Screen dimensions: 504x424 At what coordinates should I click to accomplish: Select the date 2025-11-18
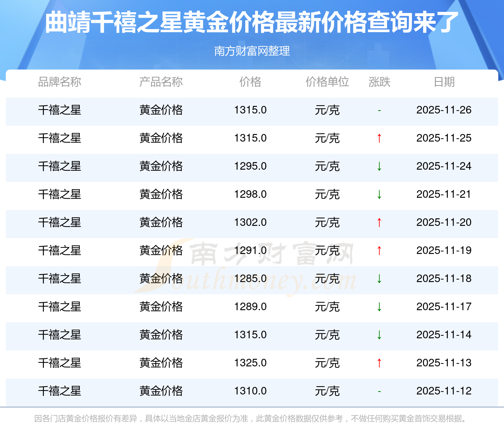pyautogui.click(x=444, y=278)
